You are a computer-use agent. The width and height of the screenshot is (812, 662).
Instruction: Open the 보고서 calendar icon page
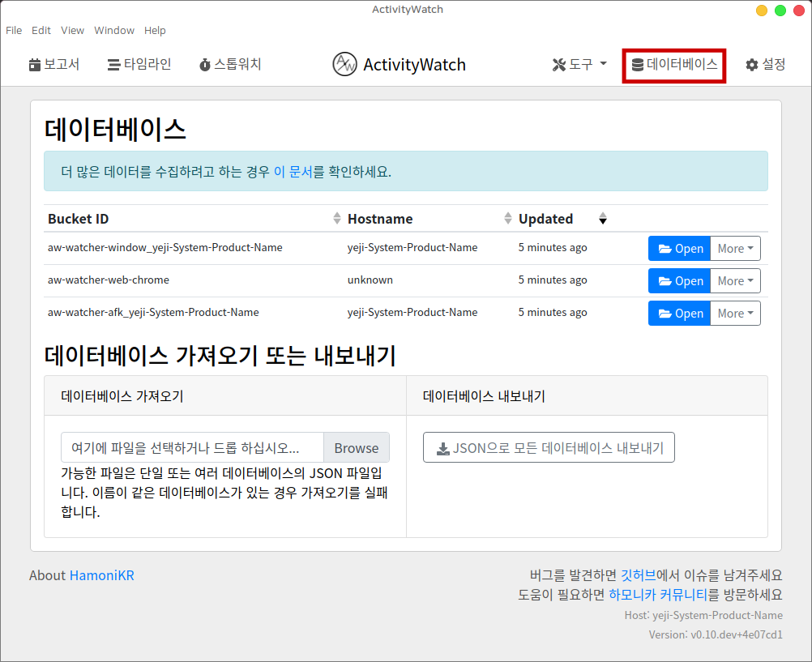54,65
